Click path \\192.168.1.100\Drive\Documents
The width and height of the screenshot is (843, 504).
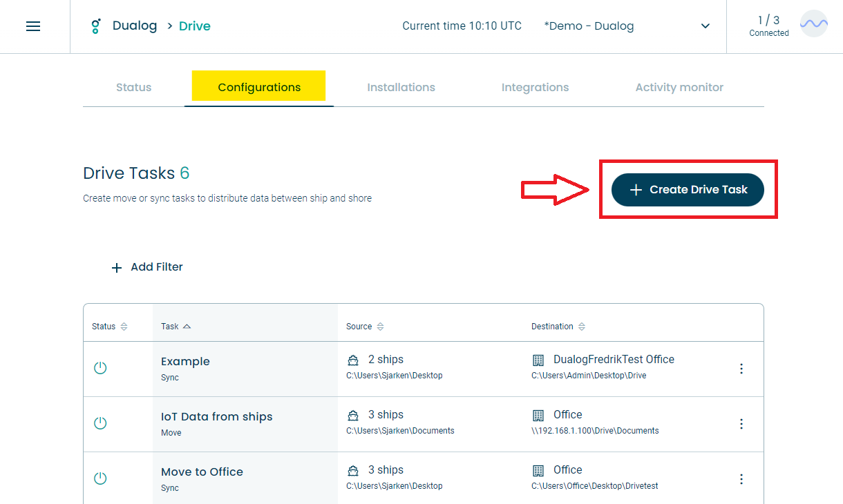[595, 431]
